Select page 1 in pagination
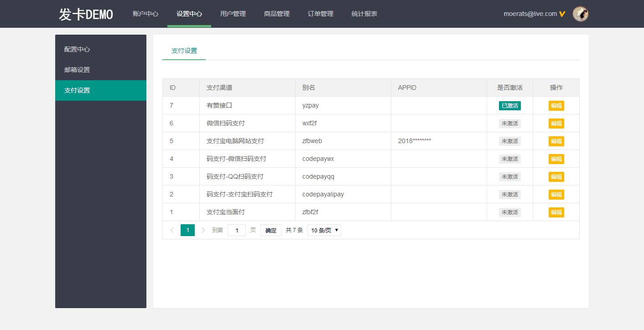This screenshot has width=644, height=330. tap(187, 230)
